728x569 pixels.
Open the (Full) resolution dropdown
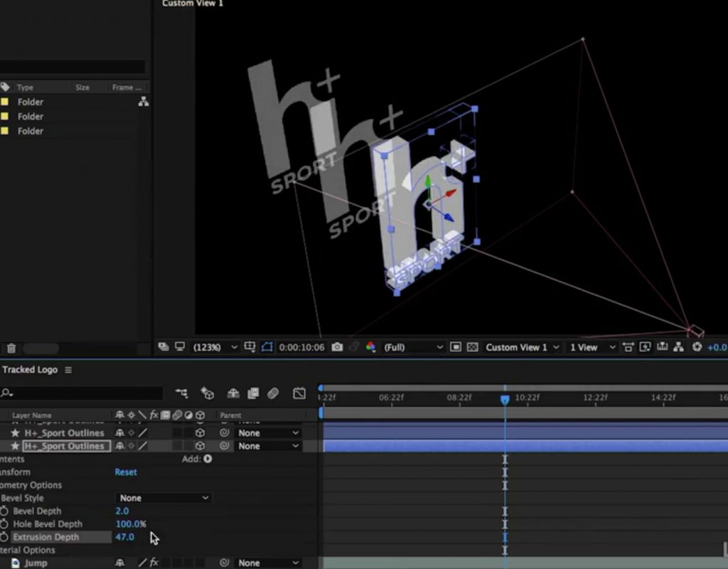point(413,347)
